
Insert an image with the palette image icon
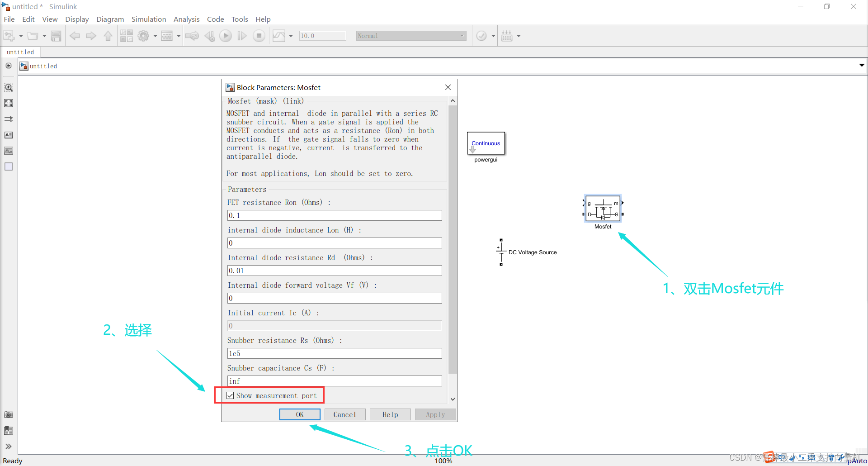point(9,151)
